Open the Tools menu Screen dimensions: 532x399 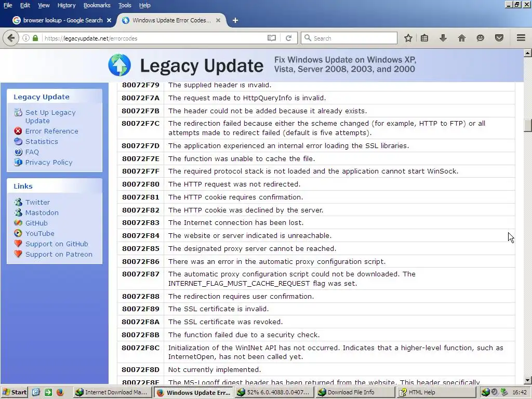point(125,5)
